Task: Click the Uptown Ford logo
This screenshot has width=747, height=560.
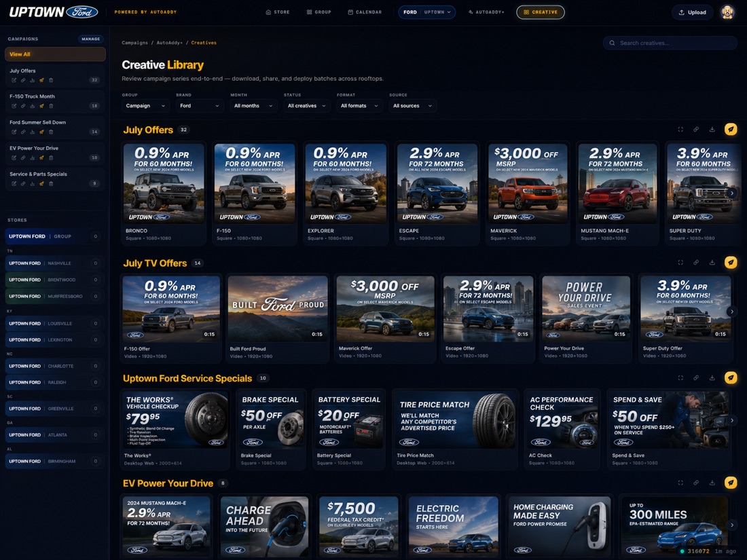Action: point(54,12)
